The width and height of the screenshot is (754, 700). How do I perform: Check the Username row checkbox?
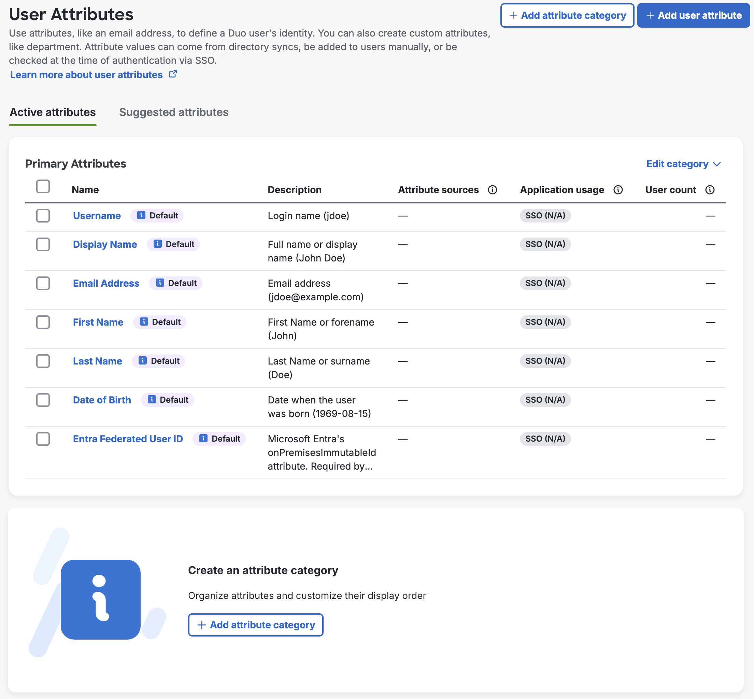pyautogui.click(x=43, y=216)
